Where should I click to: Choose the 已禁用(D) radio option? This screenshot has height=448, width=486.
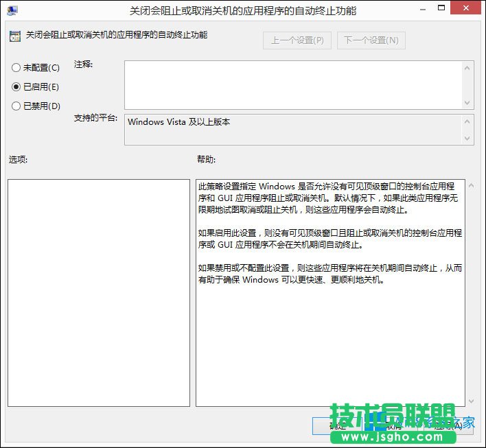point(16,106)
